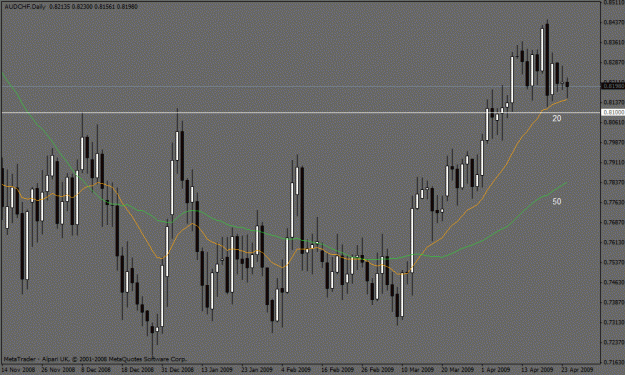The width and height of the screenshot is (625, 375).
Task: Click the 1 Apr 2009 date label
Action: pyautogui.click(x=496, y=369)
